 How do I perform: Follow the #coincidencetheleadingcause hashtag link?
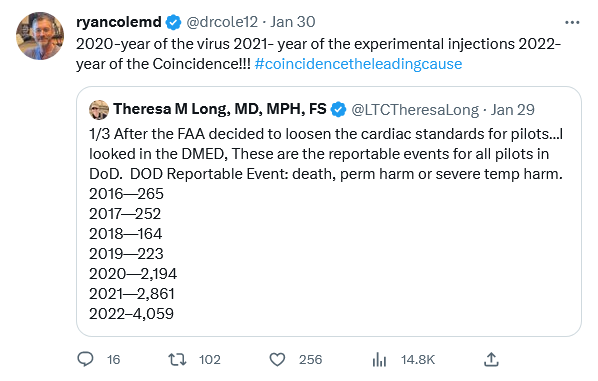358,64
